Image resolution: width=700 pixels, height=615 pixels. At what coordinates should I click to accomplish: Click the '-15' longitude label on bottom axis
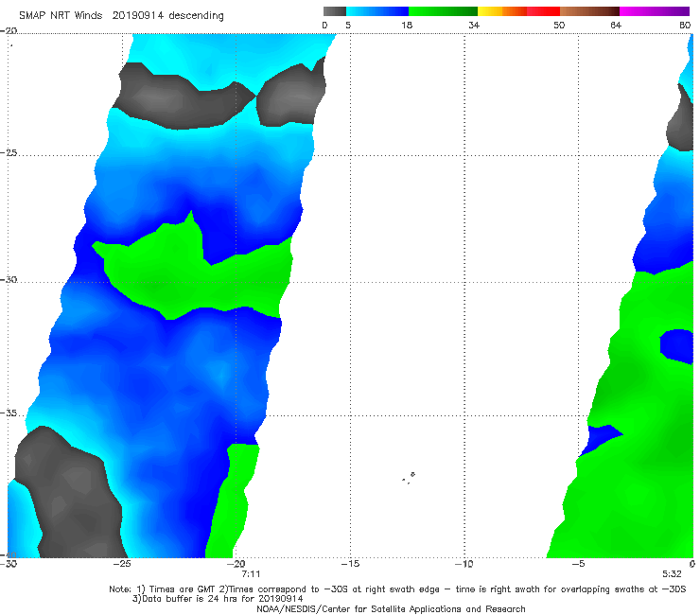[350, 564]
